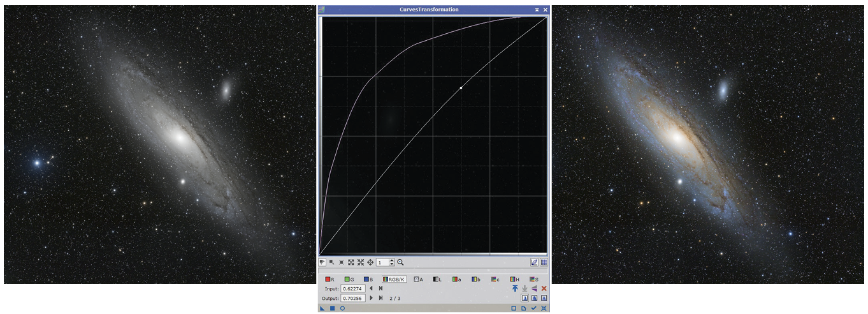The image size is (868, 314).
Task: Select the G green channel
Action: (x=349, y=280)
